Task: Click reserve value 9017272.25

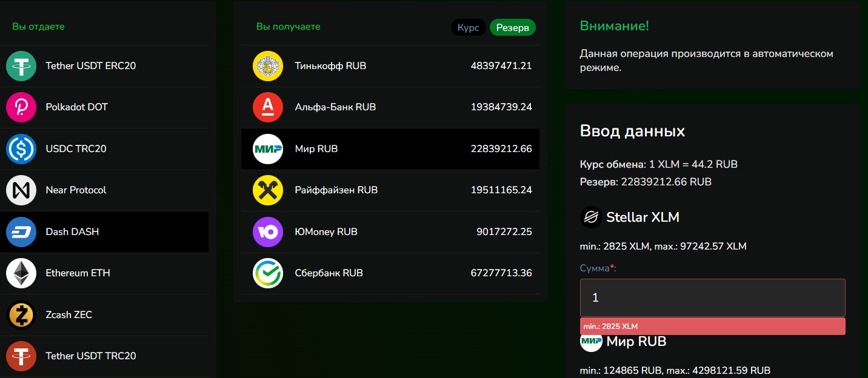Action: tap(504, 232)
